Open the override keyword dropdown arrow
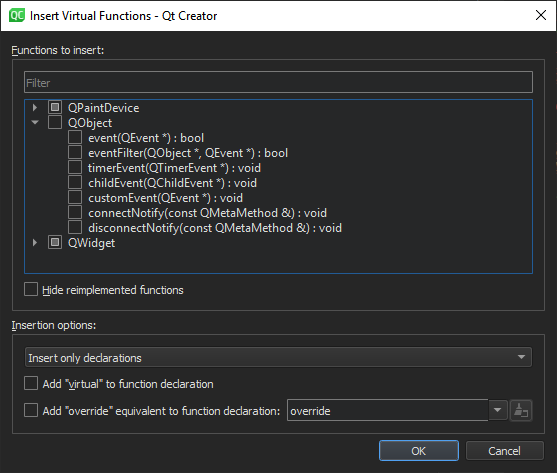The height and width of the screenshot is (473, 557). (497, 410)
